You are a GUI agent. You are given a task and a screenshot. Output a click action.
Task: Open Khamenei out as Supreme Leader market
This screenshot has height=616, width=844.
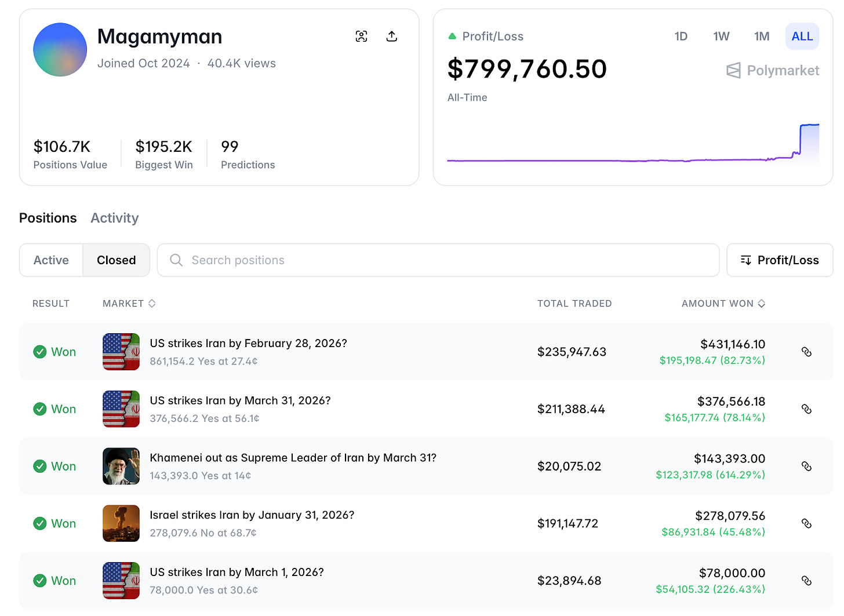pos(293,458)
